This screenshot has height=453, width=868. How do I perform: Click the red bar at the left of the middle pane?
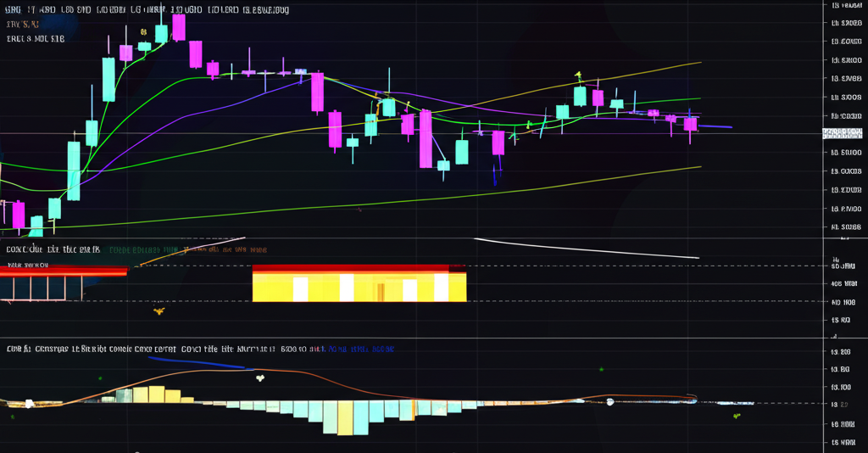pyautogui.click(x=64, y=271)
